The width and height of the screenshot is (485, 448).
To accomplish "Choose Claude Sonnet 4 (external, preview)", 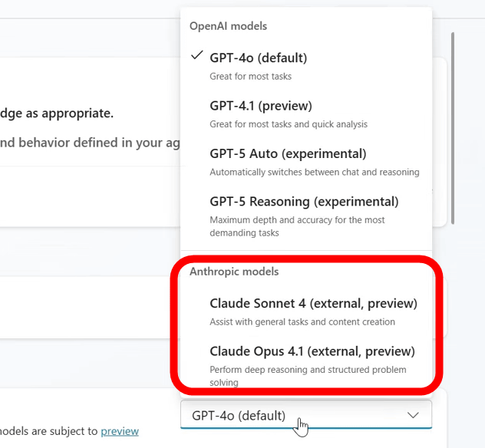I will (x=313, y=303).
